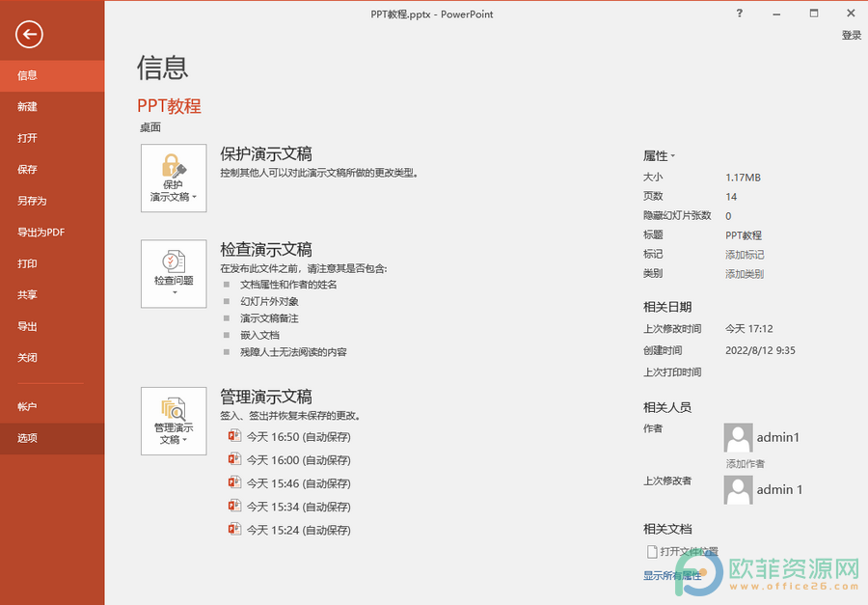Click PowerPoint file icon for 今天 15:34 autosave

click(x=234, y=506)
